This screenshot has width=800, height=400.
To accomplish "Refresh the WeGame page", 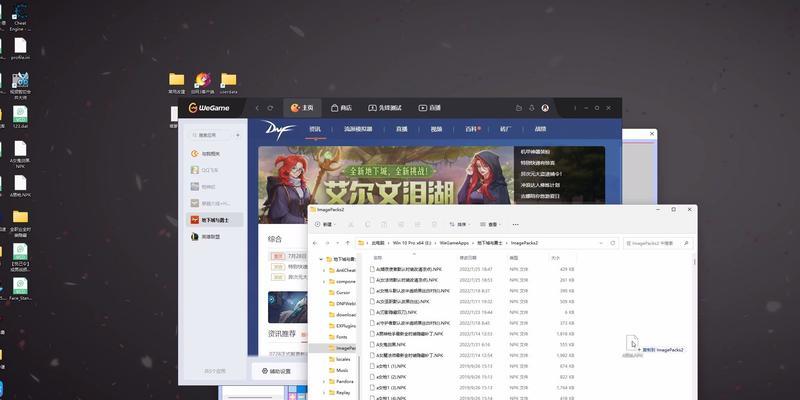I will click(270, 108).
